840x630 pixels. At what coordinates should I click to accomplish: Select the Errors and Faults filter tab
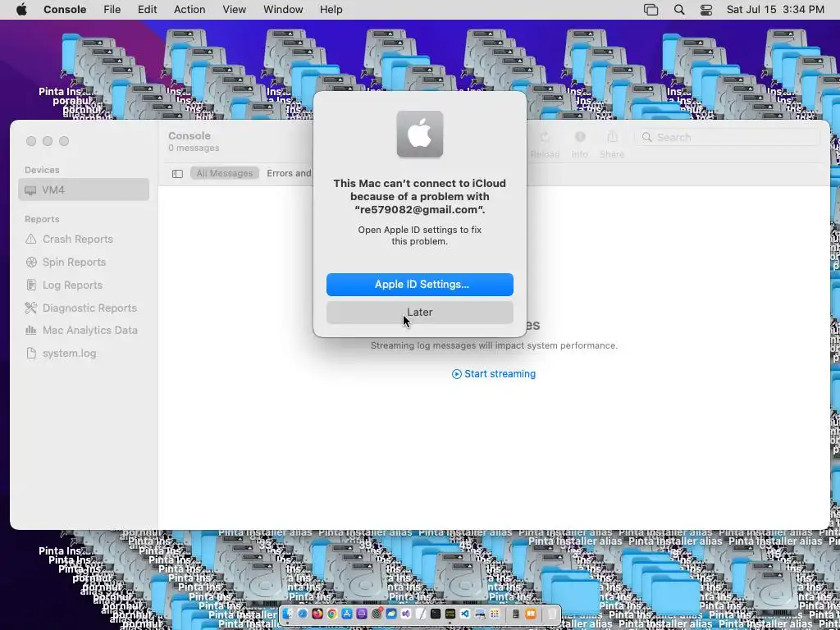[289, 173]
